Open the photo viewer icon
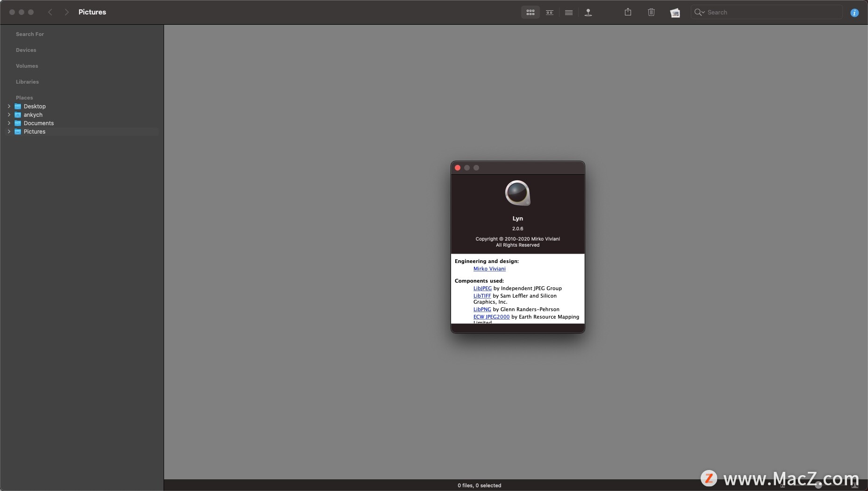This screenshot has height=491, width=868. 675,13
